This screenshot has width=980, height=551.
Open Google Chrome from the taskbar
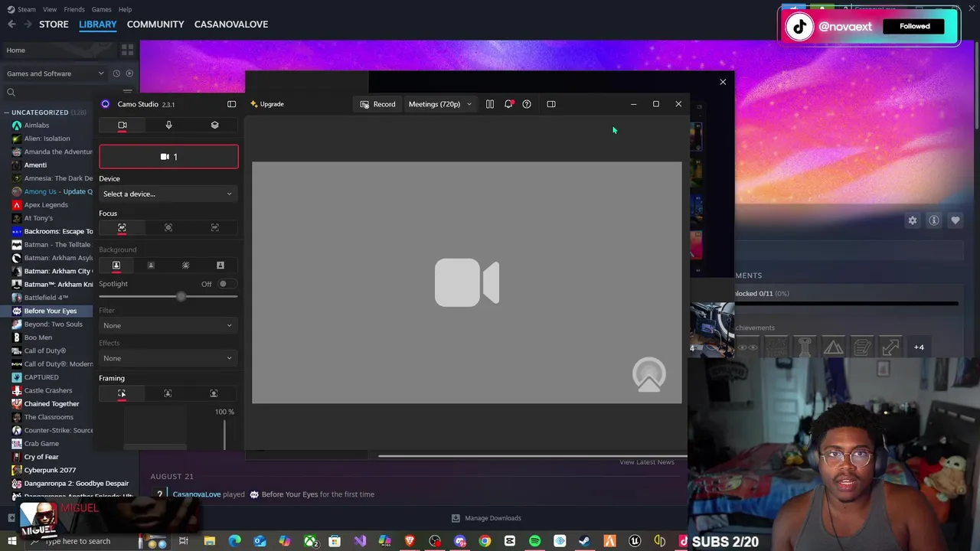point(485,541)
